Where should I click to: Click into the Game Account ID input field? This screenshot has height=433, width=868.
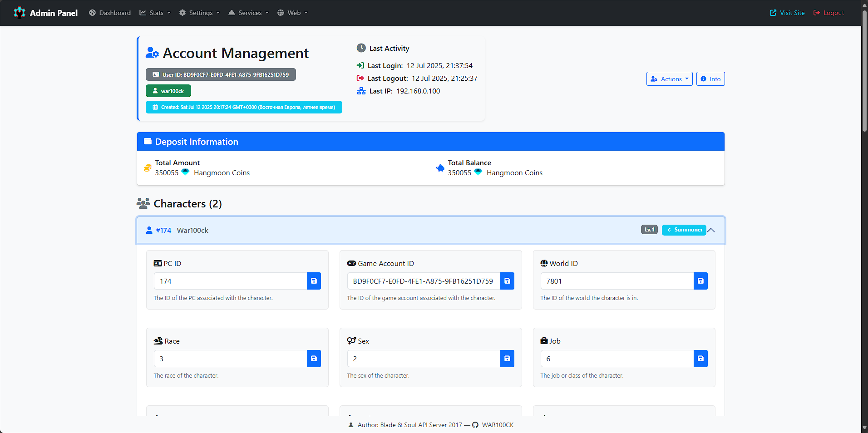[424, 281]
